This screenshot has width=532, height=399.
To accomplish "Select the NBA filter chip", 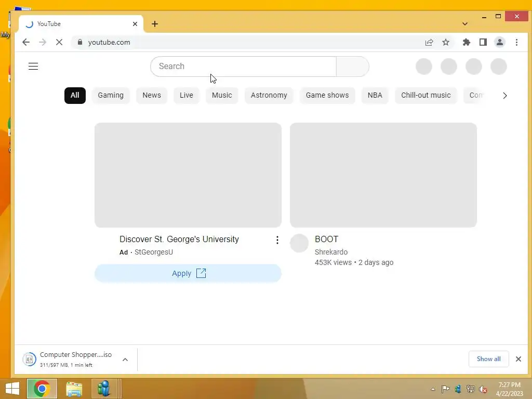I will coord(375,96).
